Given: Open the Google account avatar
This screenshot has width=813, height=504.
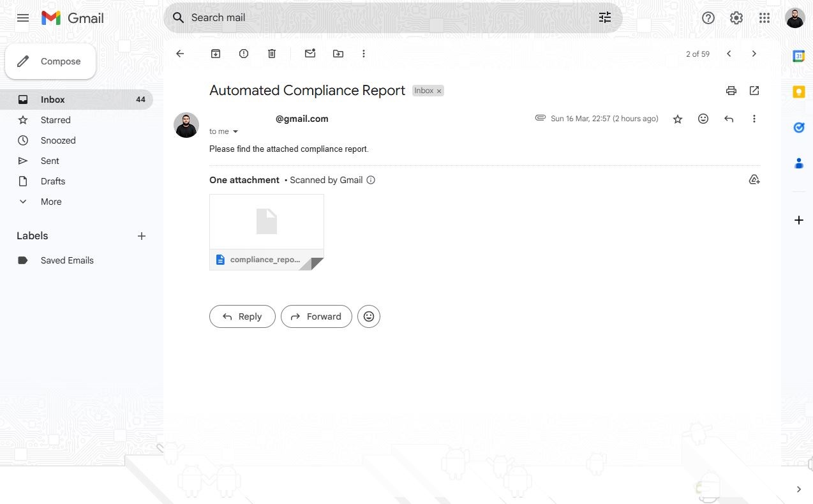Looking at the screenshot, I should pos(795,18).
